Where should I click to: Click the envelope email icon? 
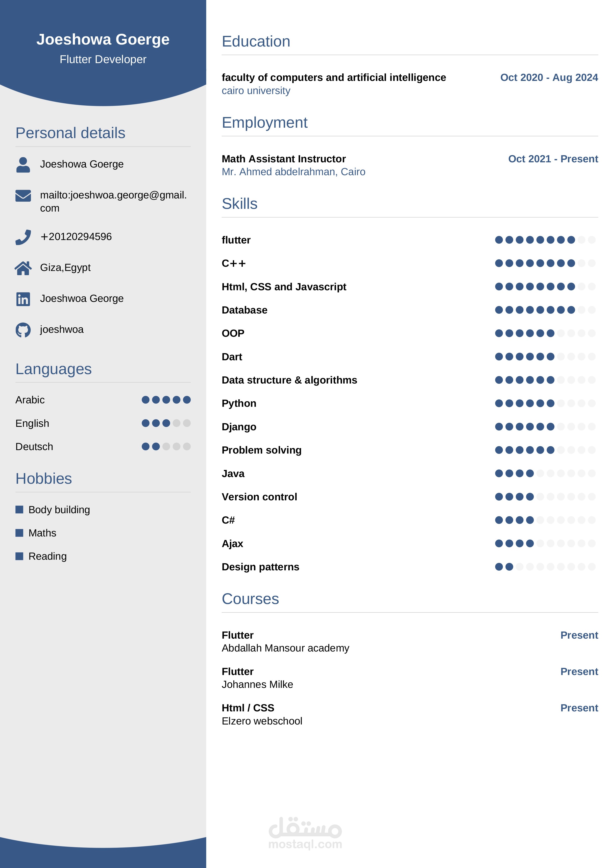click(23, 196)
